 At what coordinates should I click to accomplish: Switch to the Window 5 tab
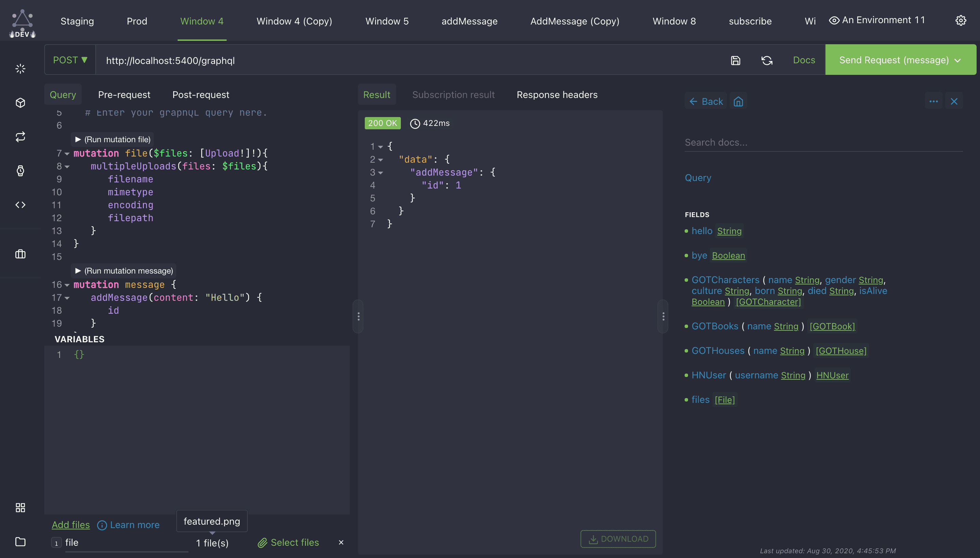point(387,21)
